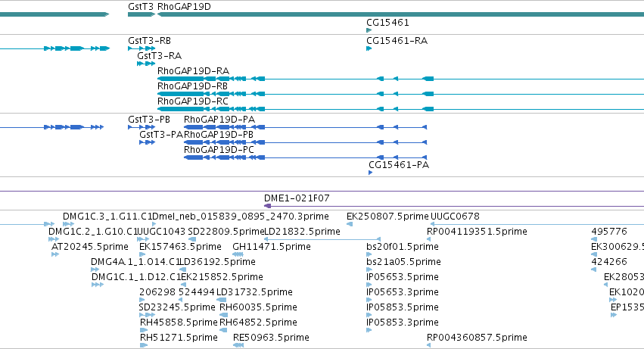Click protein GstT3-PB label
The height and width of the screenshot is (349, 644).
point(149,120)
